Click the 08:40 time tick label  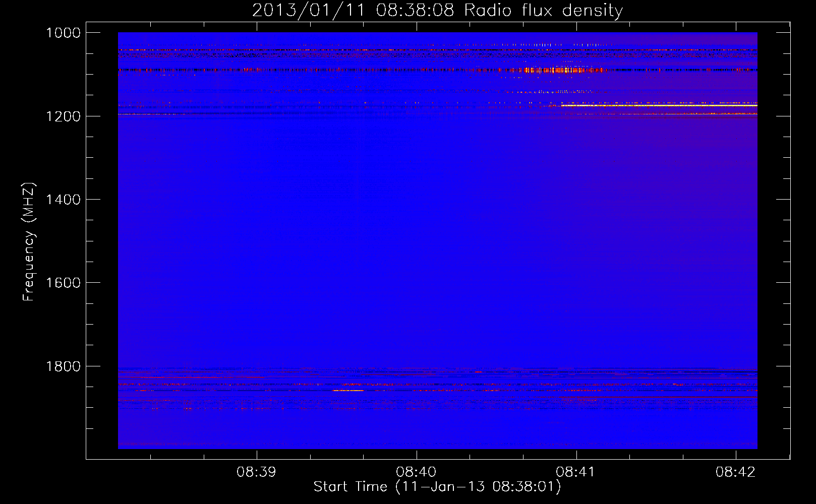(x=416, y=472)
